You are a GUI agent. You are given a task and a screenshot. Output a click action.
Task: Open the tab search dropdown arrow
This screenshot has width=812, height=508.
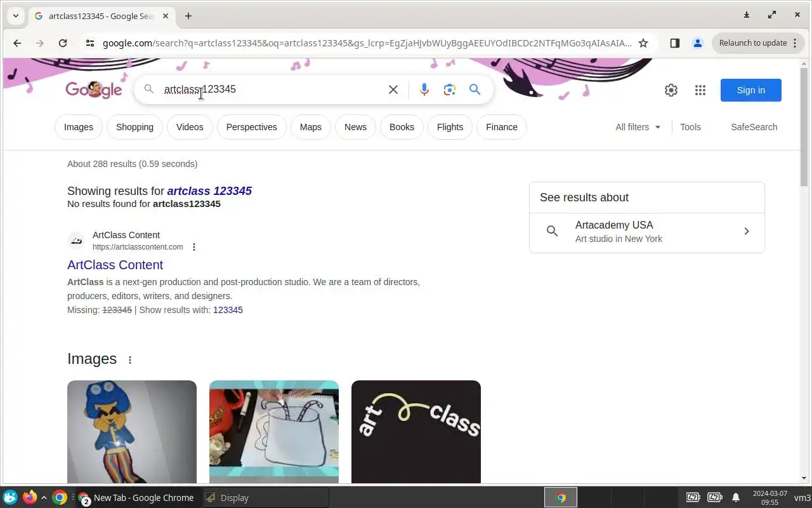pos(16,16)
